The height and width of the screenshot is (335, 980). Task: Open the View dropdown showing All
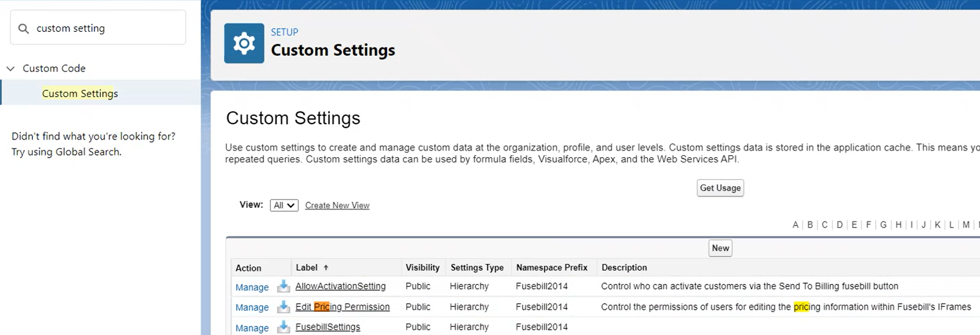[x=284, y=205]
